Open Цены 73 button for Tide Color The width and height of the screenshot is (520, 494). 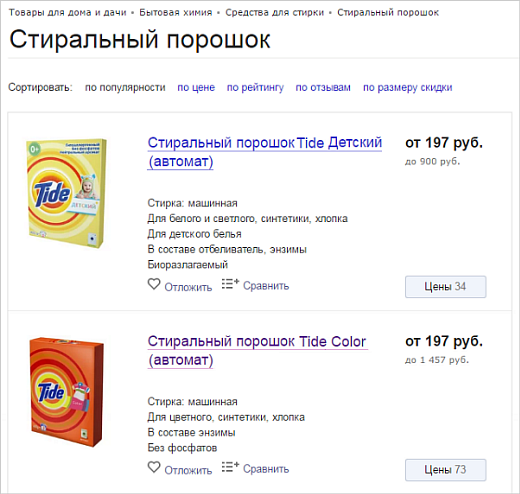(x=446, y=470)
